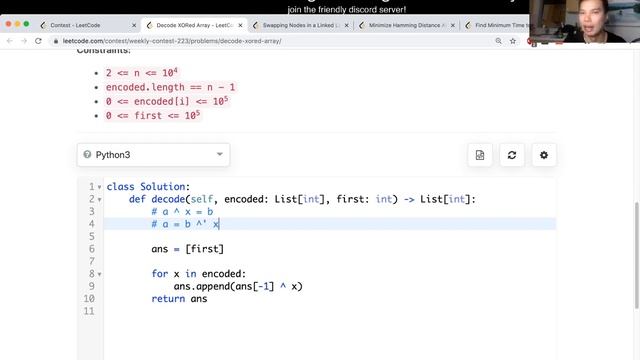Click code line 'return ans'
The image size is (640, 360).
(179, 299)
